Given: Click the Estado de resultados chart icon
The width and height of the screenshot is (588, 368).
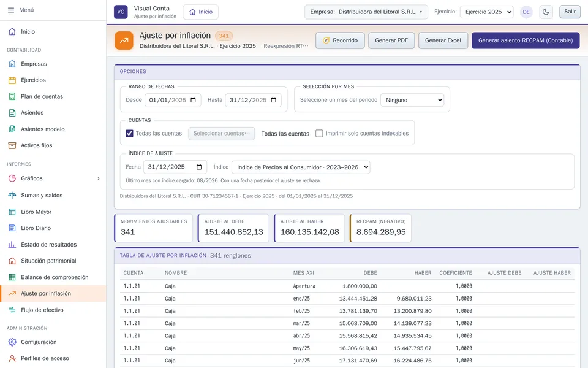Looking at the screenshot, I should pos(12,245).
